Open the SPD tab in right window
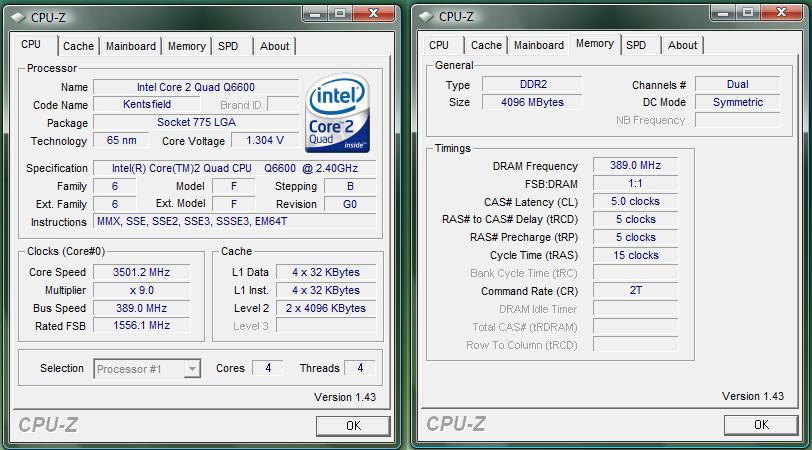Screen dimensions: 812x450 636,45
